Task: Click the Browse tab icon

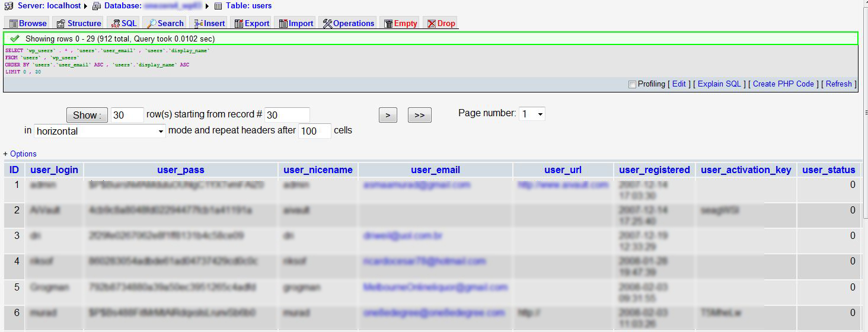Action: (14, 24)
